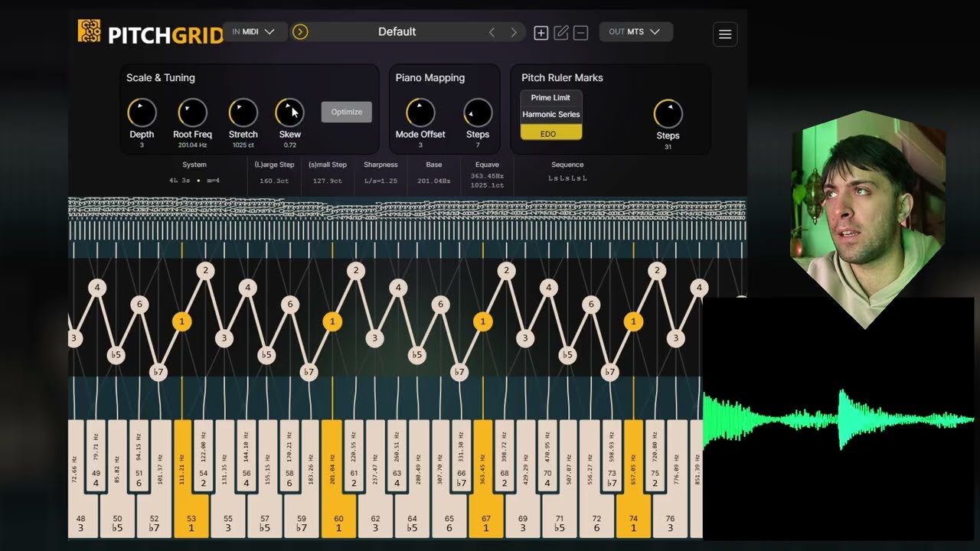Play upper key 61 labeled degree 2
980x551 pixels.
[354, 457]
